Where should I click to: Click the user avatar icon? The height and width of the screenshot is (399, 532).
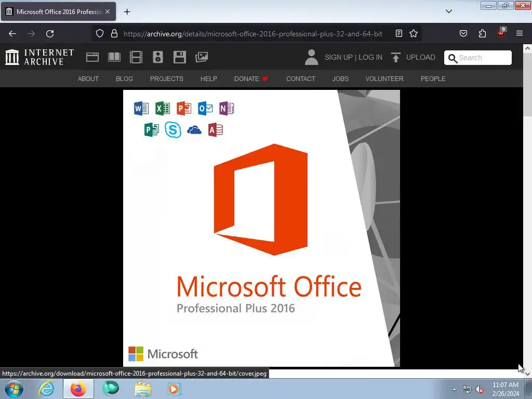tap(311, 57)
